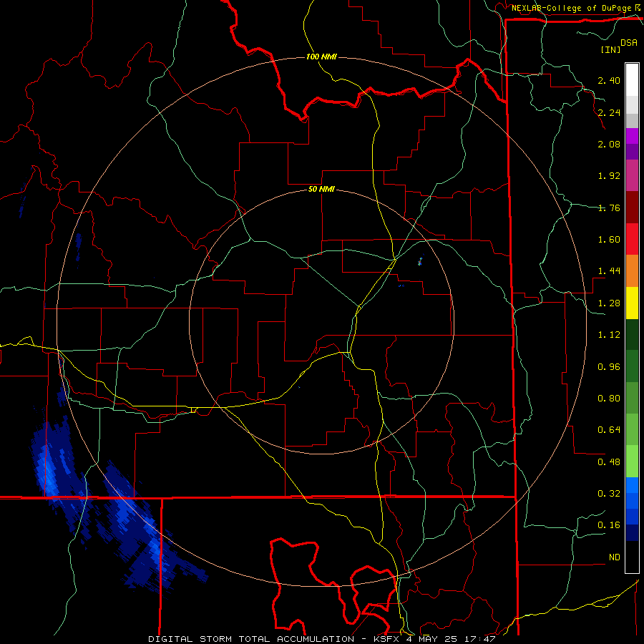Click the 'DIGITAL STORM TOTAL ACCUMULATION' caption
The image size is (644, 644).
coord(251,639)
